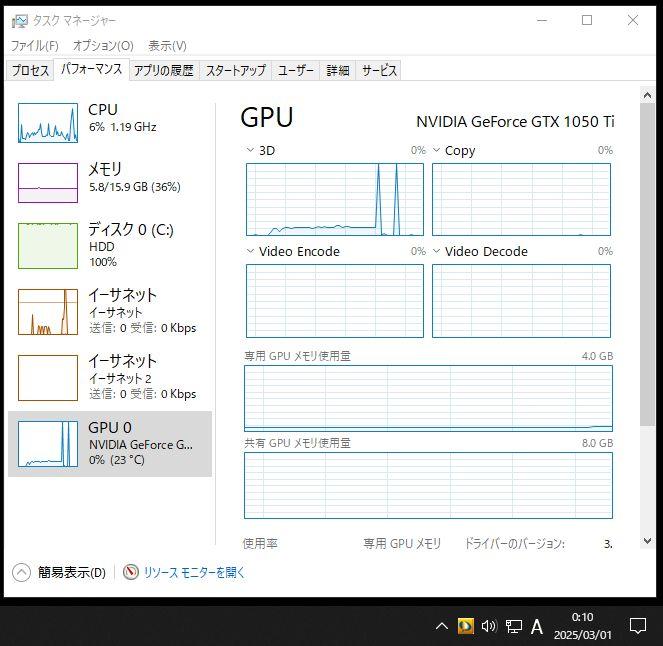This screenshot has width=663, height=646.
Task: Open the 詳細 tab
Action: click(338, 70)
